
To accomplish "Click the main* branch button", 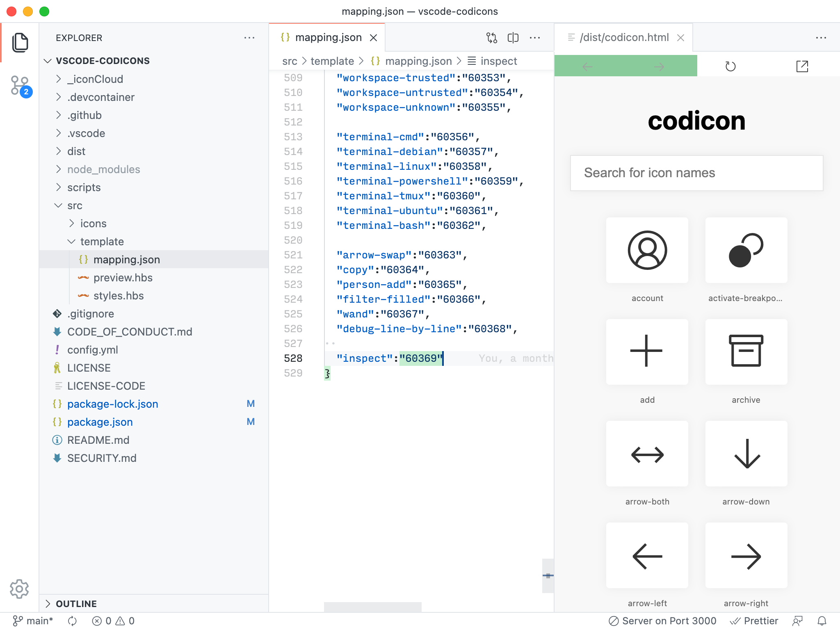I will tap(33, 621).
